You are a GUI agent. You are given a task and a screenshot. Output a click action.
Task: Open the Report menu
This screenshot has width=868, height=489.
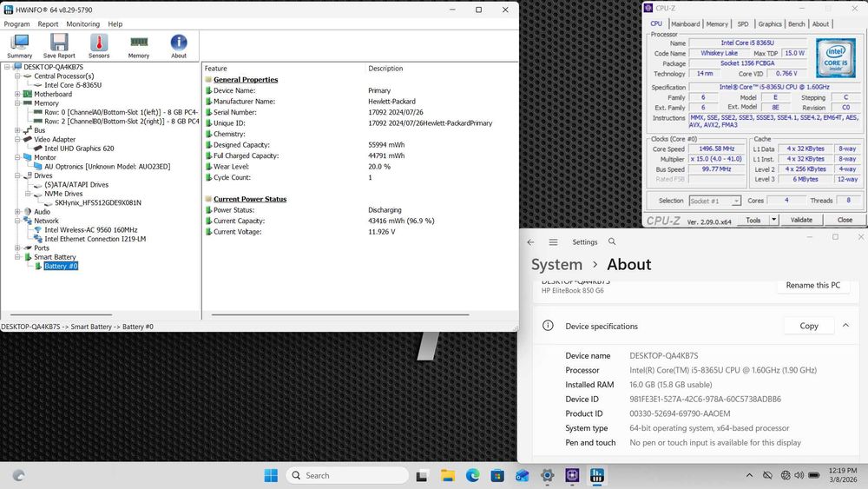[48, 24]
